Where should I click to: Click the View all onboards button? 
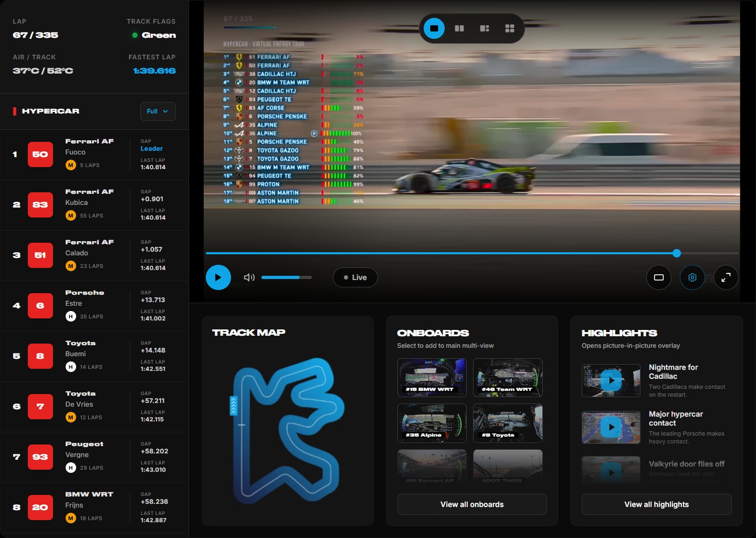click(x=471, y=504)
